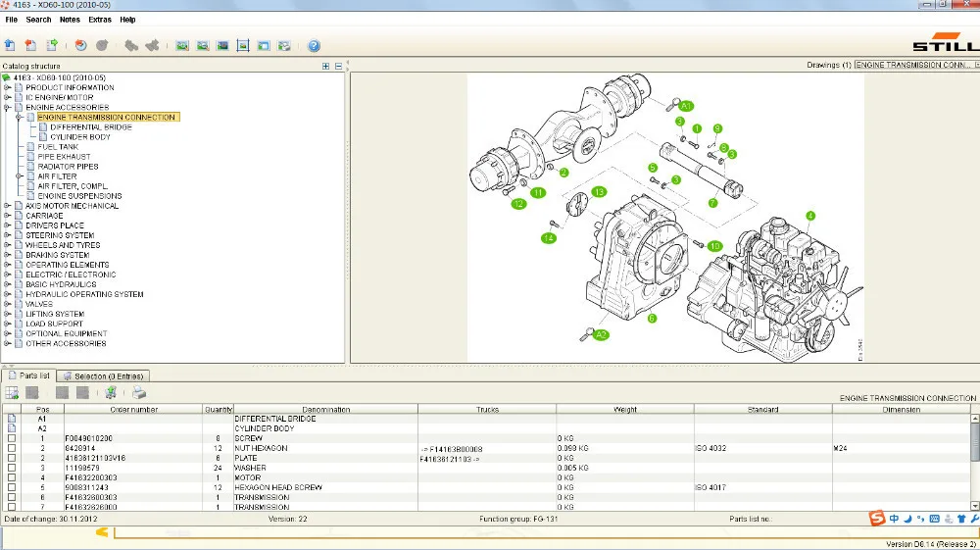Expand the BRAKING SYSTEM tree node
The height and width of the screenshot is (550, 980).
(7, 255)
